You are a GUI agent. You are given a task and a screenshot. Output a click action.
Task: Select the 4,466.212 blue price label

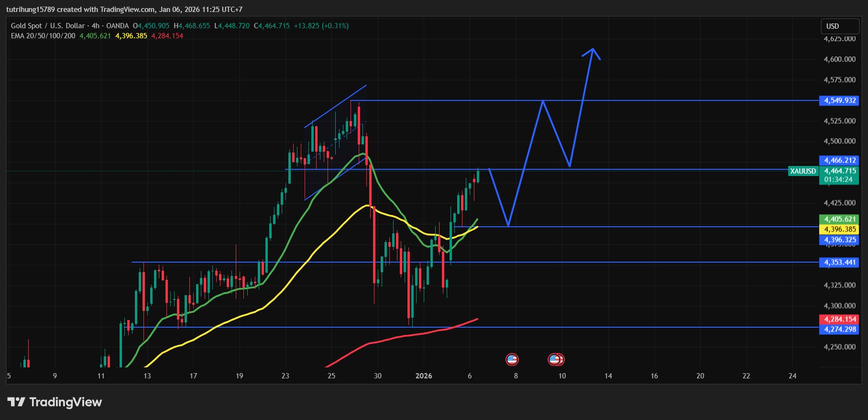839,160
